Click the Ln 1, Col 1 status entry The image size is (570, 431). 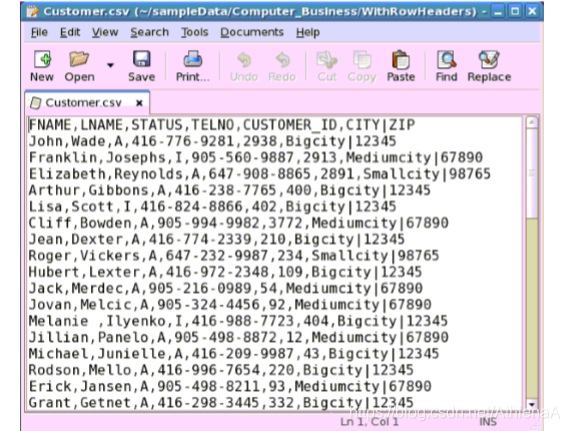click(369, 422)
